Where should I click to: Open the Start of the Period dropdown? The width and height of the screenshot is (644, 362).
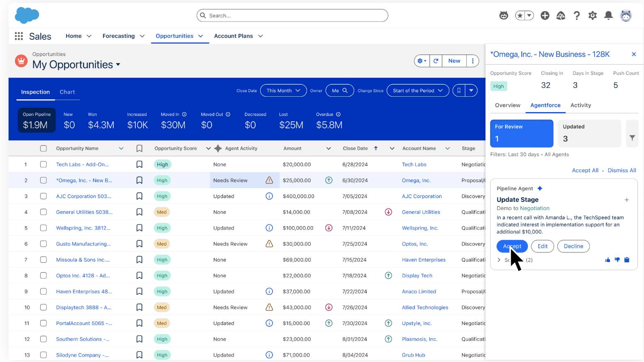coord(418,90)
